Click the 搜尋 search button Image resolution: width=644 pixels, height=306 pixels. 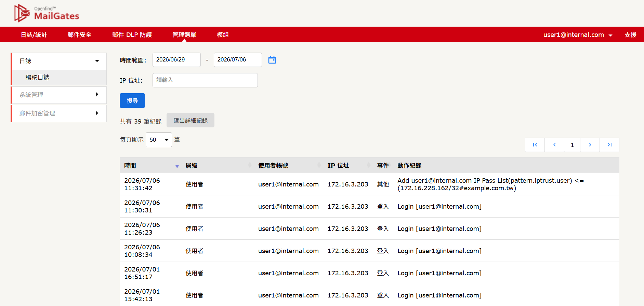point(132,101)
